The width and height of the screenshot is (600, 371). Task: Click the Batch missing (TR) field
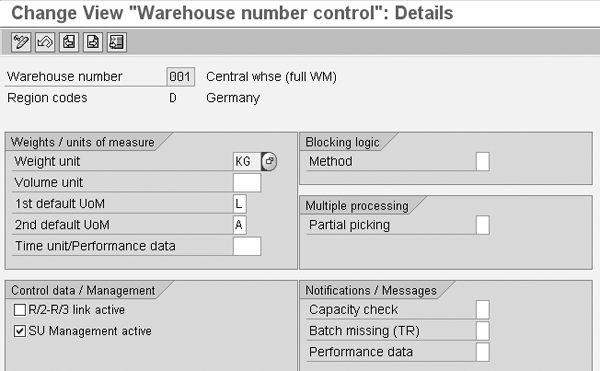point(483,331)
